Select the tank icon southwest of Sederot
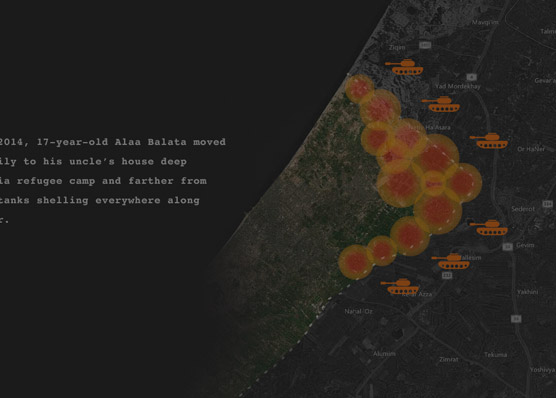The image size is (556, 398). (x=489, y=227)
